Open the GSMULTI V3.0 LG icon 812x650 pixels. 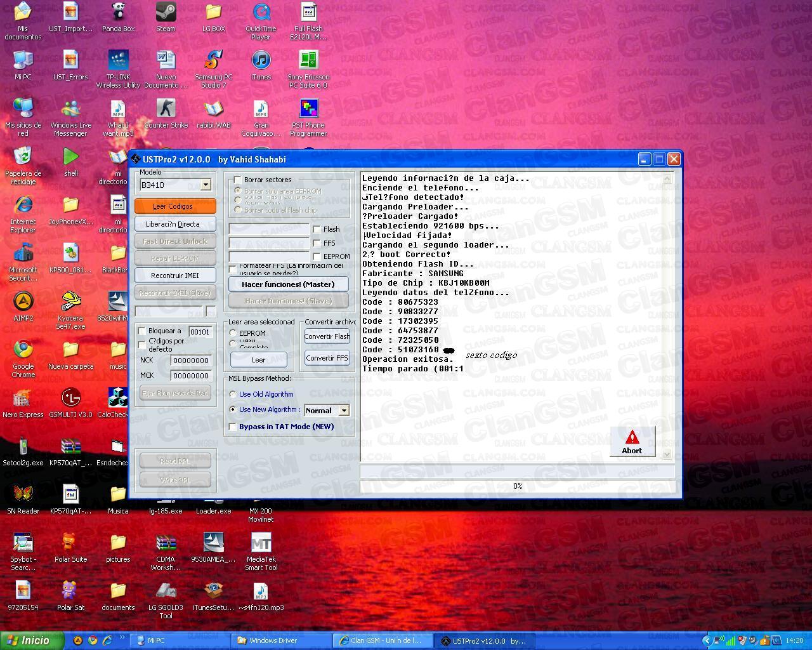coord(70,399)
